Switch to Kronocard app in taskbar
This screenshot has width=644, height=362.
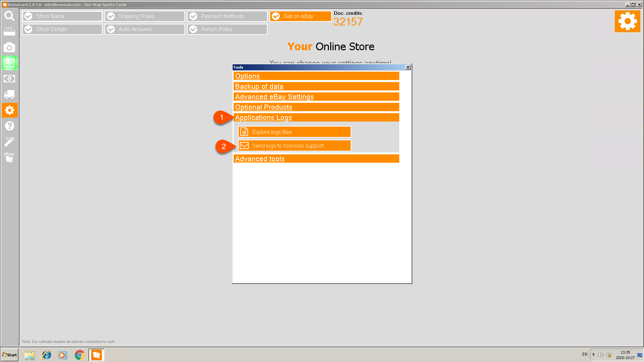coord(97,355)
